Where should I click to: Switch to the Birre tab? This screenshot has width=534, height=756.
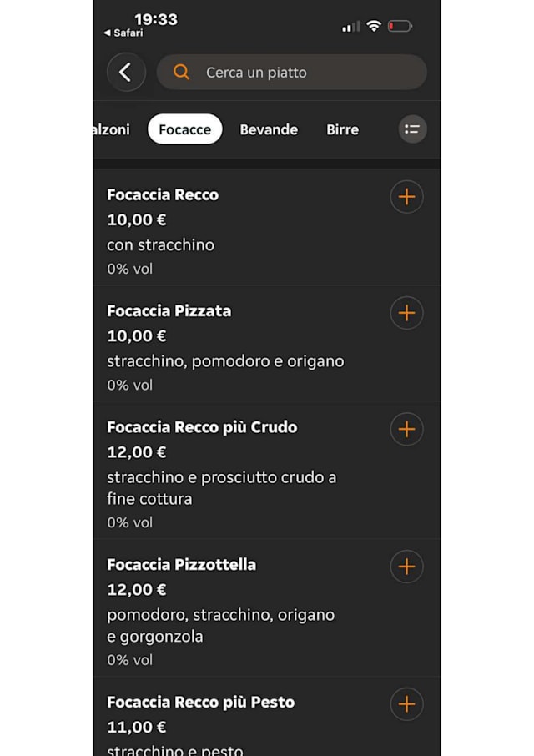pyautogui.click(x=342, y=129)
